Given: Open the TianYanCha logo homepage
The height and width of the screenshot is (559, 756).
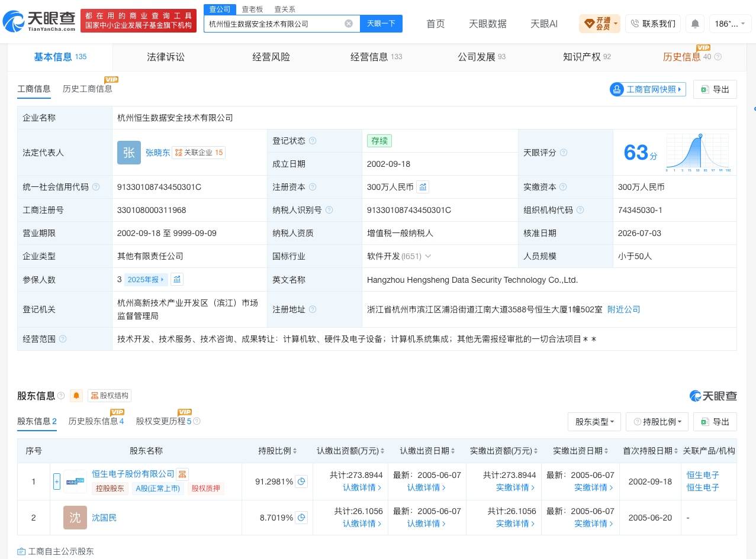Looking at the screenshot, I should pyautogui.click(x=39, y=22).
